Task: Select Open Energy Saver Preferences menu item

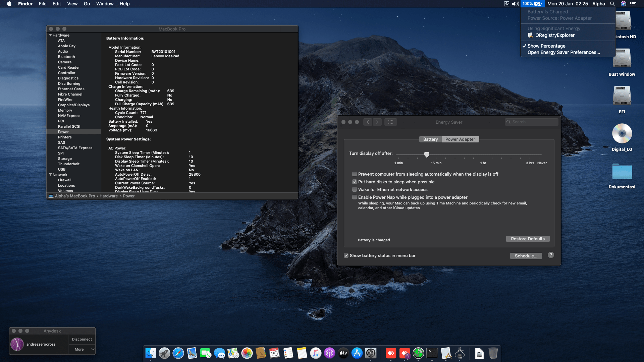Action: click(x=563, y=52)
